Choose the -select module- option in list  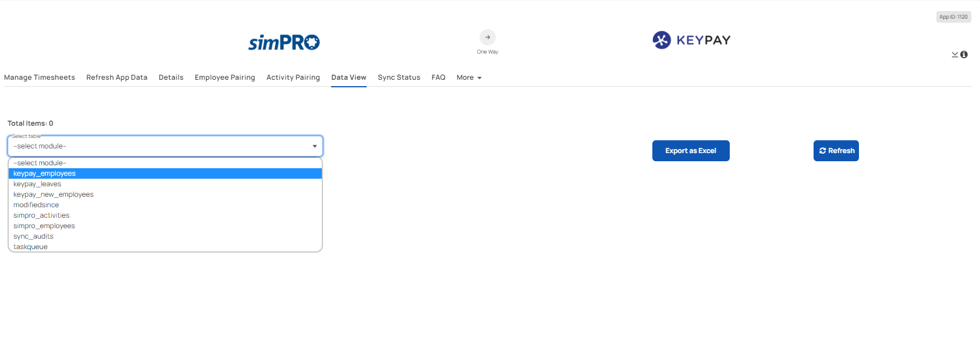pyautogui.click(x=165, y=163)
